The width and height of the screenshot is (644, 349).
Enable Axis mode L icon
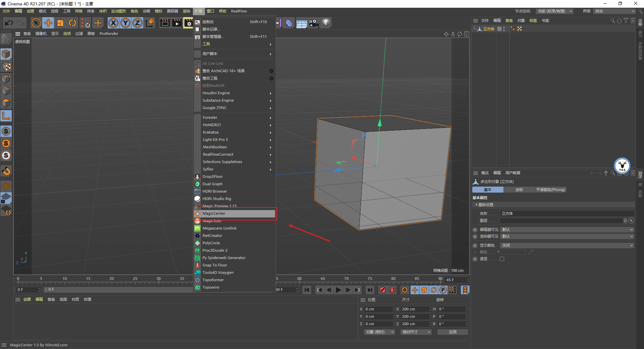point(6,116)
